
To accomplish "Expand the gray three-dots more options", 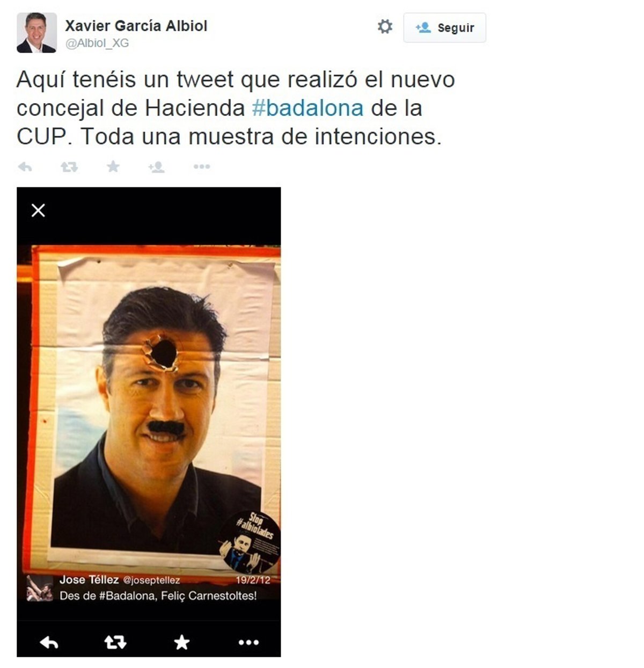I will point(201,167).
